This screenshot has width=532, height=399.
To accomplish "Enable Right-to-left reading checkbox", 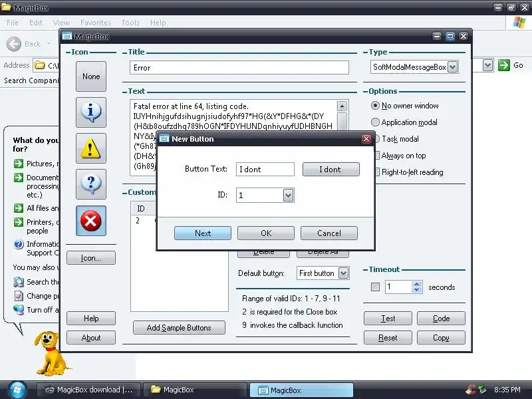I will click(377, 172).
